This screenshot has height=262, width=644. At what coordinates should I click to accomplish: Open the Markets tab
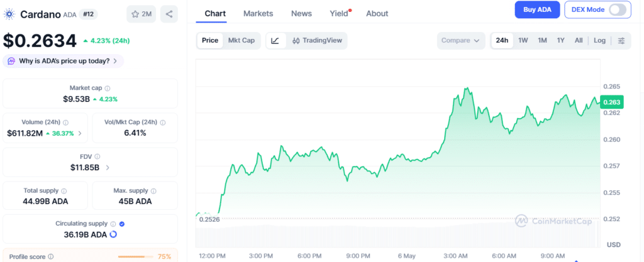click(258, 14)
